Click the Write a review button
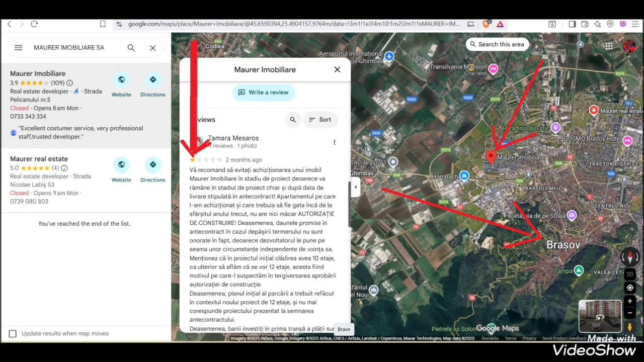This screenshot has height=362, width=644. [x=264, y=93]
